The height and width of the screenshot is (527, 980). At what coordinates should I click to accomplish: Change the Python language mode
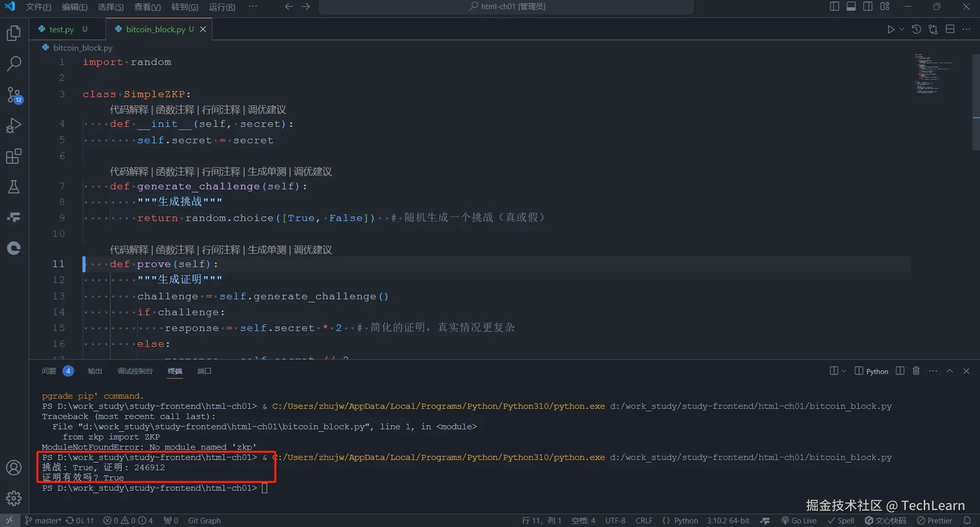tap(686, 520)
